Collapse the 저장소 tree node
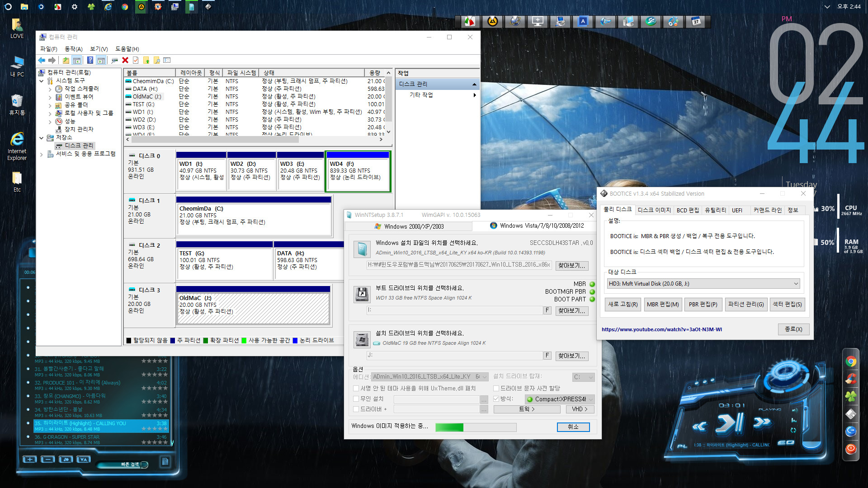The height and width of the screenshot is (488, 868). click(42, 138)
